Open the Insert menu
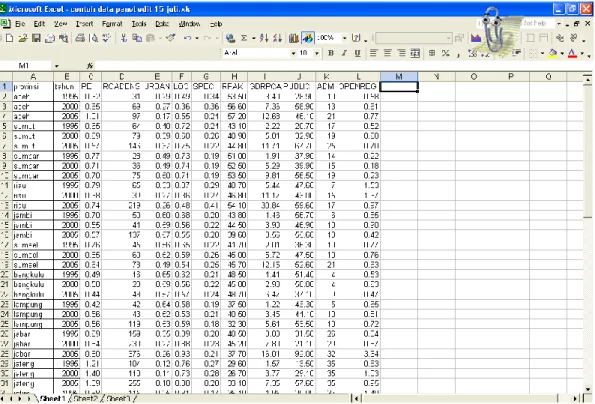Image resolution: width=595 pixels, height=404 pixels. point(84,24)
